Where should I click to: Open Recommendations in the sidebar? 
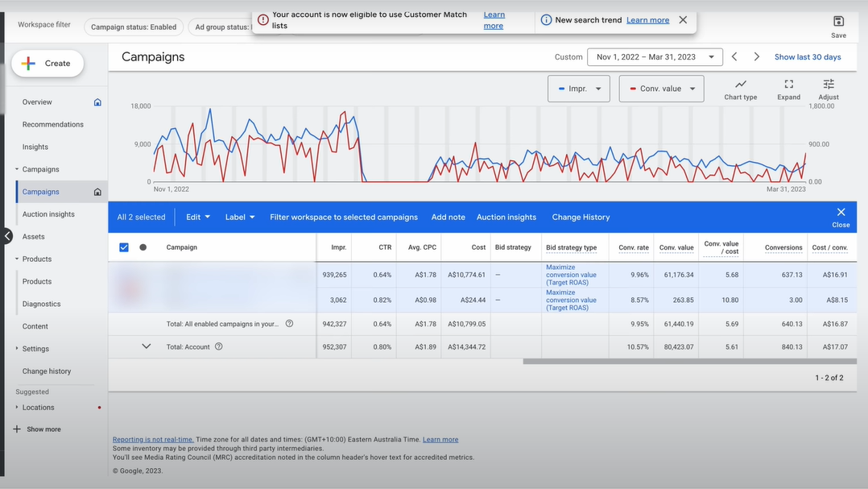tap(53, 125)
